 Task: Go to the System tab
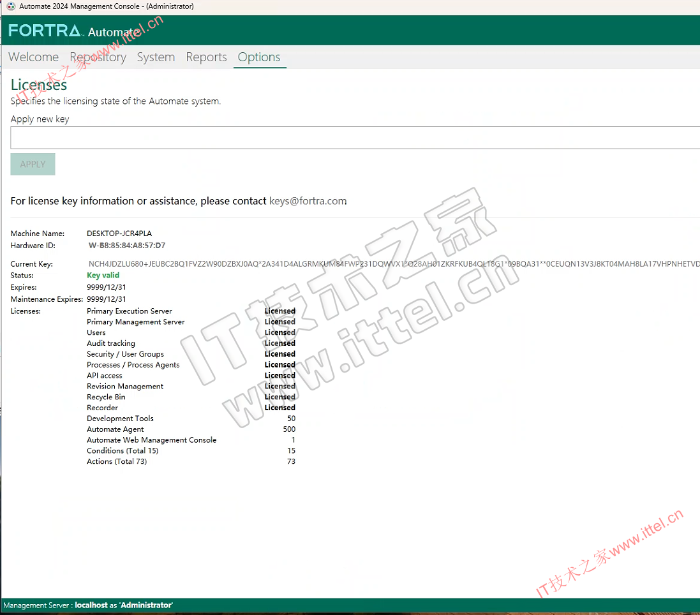[x=156, y=57]
